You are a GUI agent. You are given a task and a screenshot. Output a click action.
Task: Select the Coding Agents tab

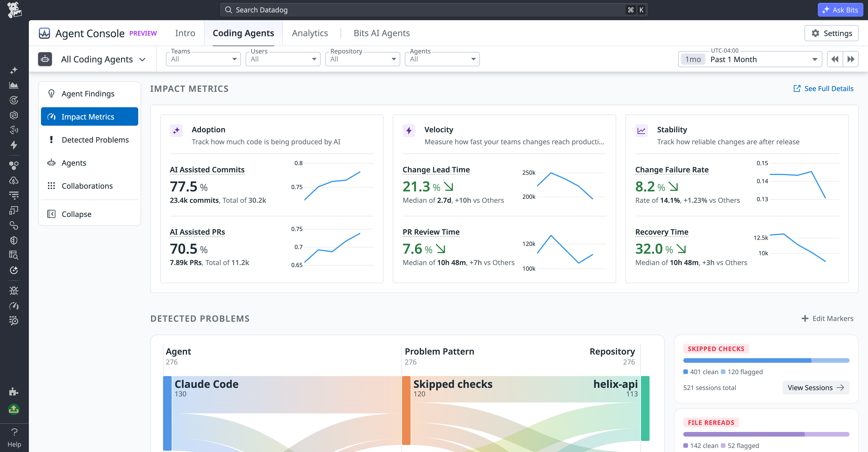pyautogui.click(x=243, y=33)
